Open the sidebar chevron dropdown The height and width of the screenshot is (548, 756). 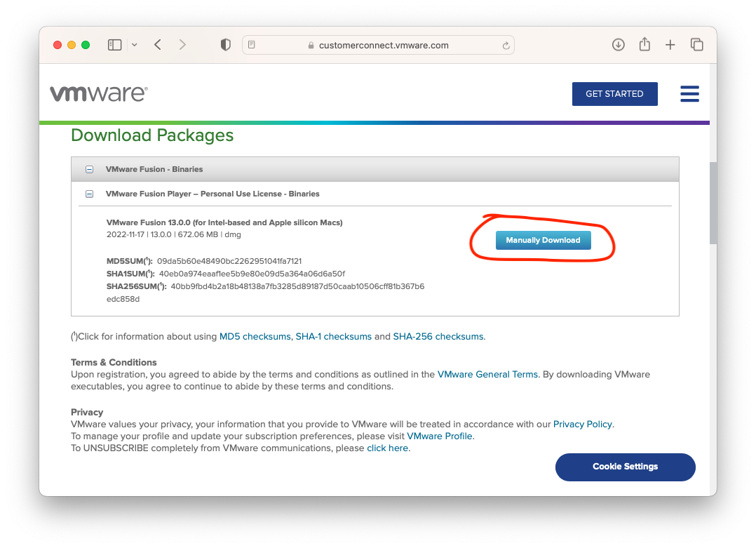[x=134, y=44]
